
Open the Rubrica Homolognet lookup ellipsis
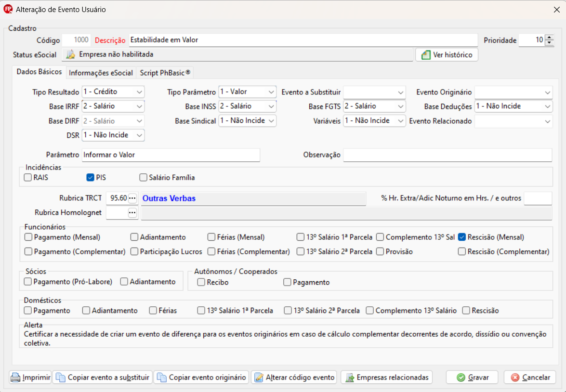[x=132, y=213]
